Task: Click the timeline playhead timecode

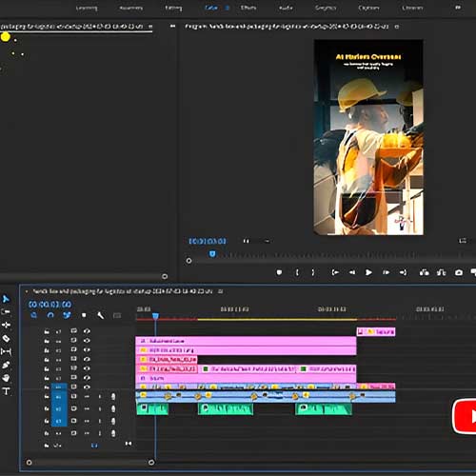Action: coord(50,305)
